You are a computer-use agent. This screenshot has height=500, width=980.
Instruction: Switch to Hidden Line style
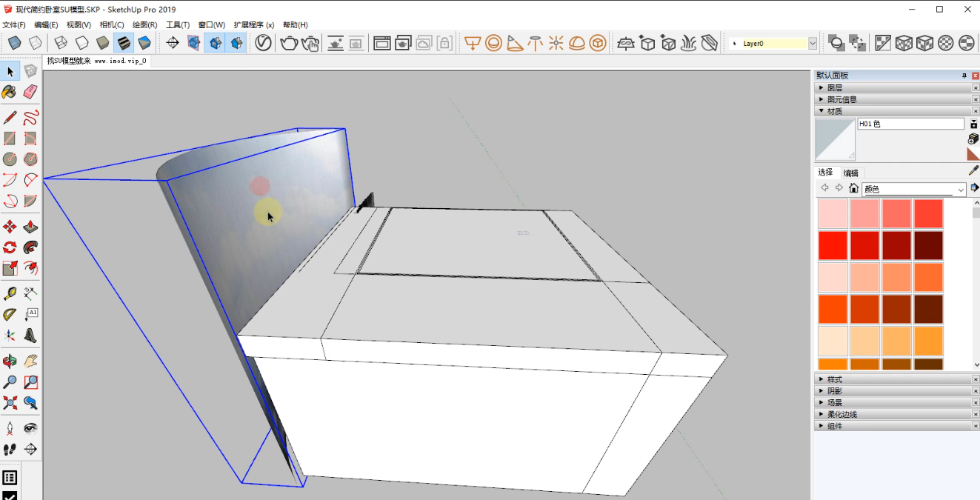81,43
